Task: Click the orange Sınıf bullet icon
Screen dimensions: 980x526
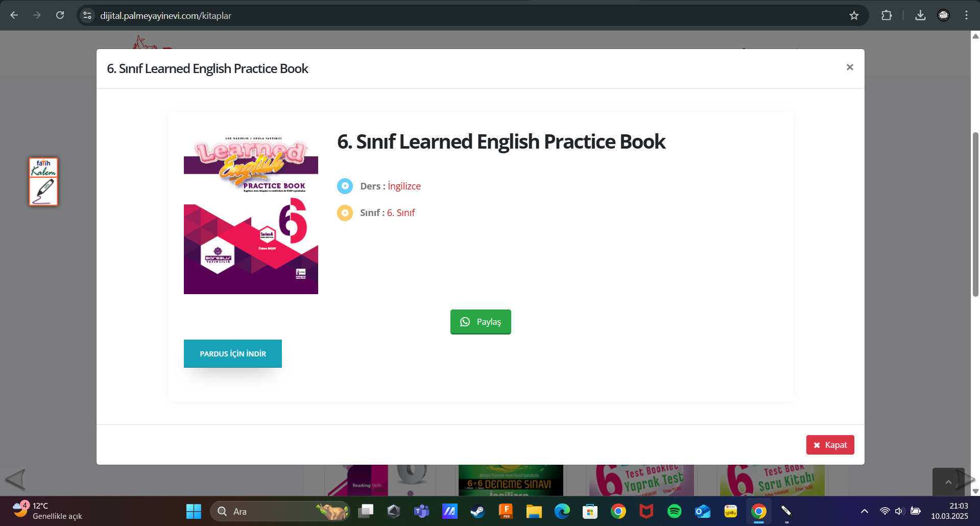Action: click(x=345, y=212)
